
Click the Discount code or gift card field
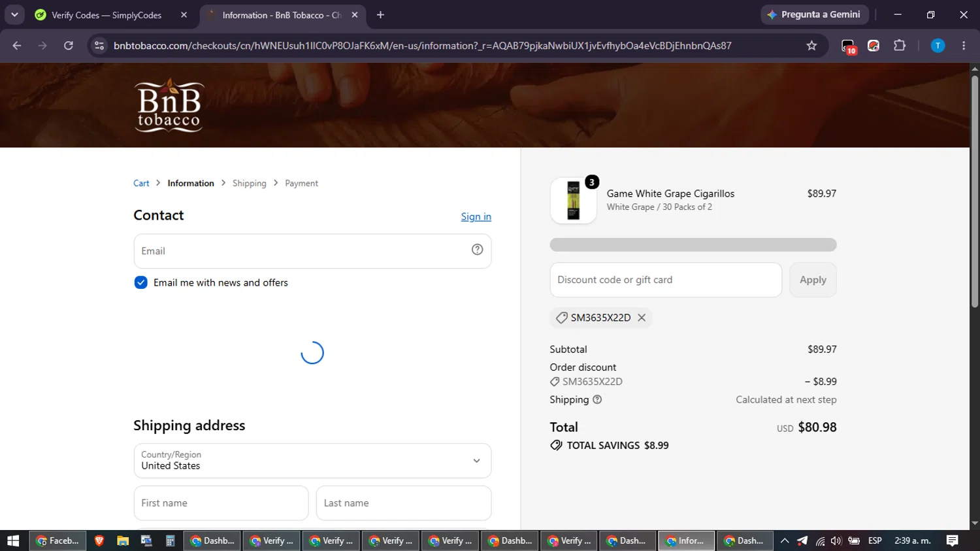point(666,280)
